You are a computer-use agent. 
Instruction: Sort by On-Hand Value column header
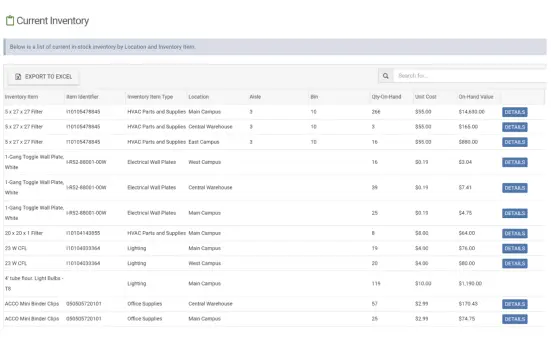click(476, 97)
